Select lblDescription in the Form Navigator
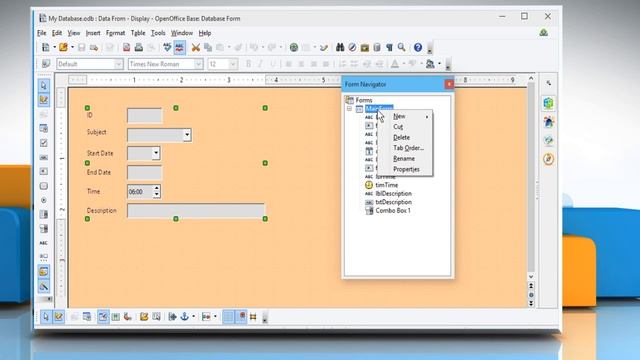Screen dimensions: 640x360 click(x=393, y=193)
